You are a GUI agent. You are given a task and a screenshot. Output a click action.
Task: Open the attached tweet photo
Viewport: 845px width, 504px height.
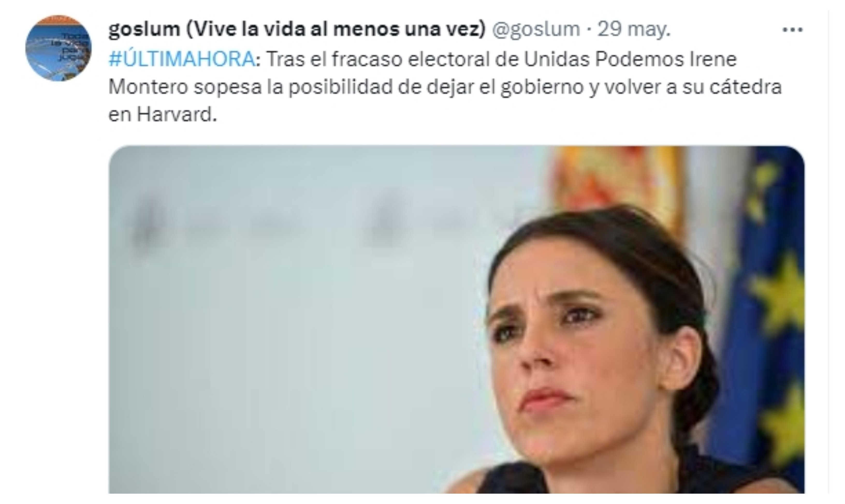point(456,320)
